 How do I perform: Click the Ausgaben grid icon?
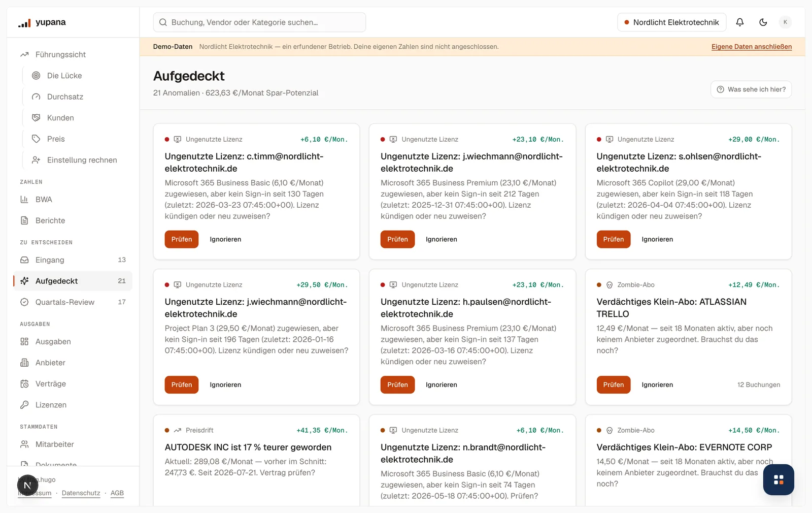tap(24, 342)
